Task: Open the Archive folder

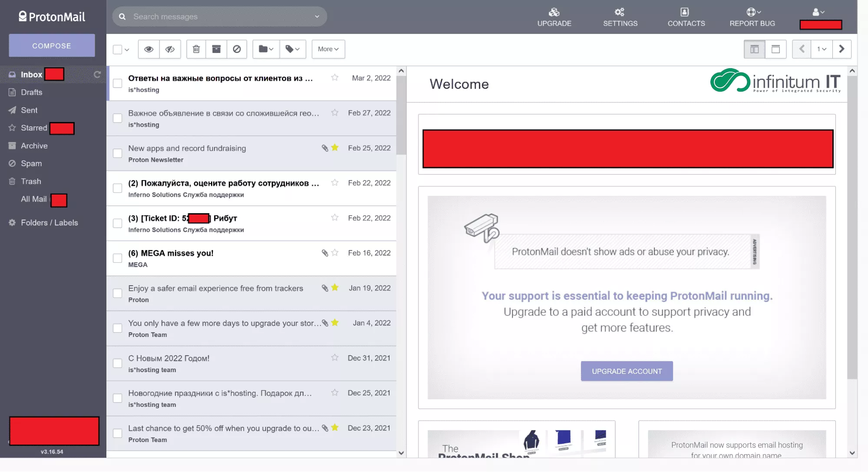Action: [34, 146]
